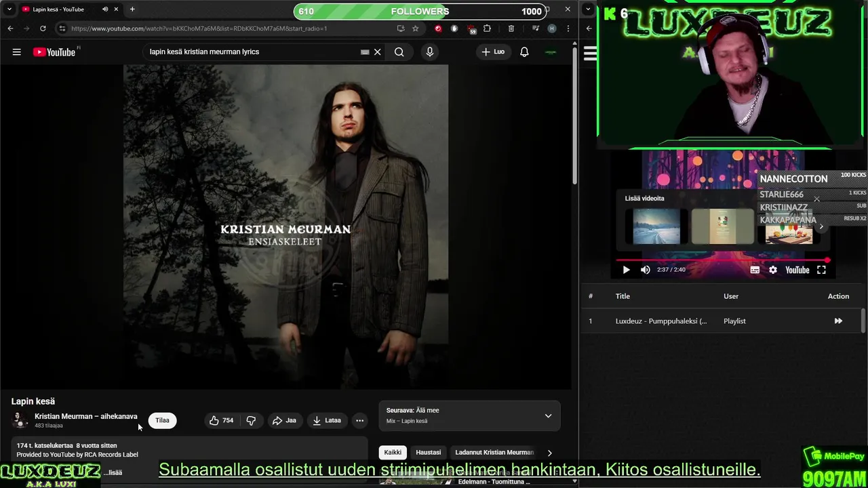The width and height of the screenshot is (868, 488).
Task: Open the second window's hamburger menu
Action: point(590,54)
